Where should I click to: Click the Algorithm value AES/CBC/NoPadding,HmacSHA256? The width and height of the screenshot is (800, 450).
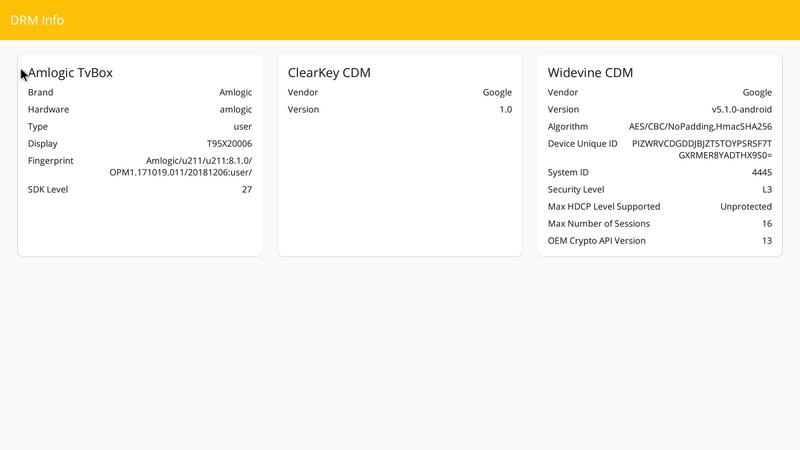pyautogui.click(x=700, y=127)
